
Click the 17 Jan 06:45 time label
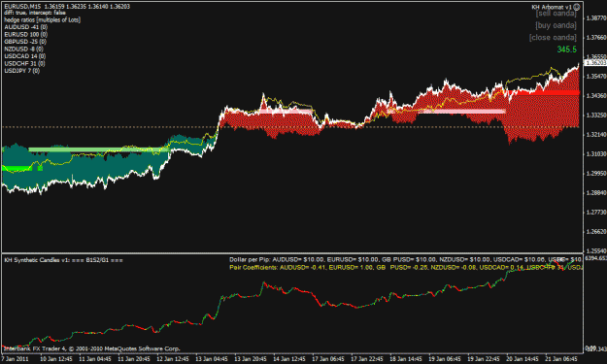point(328,358)
